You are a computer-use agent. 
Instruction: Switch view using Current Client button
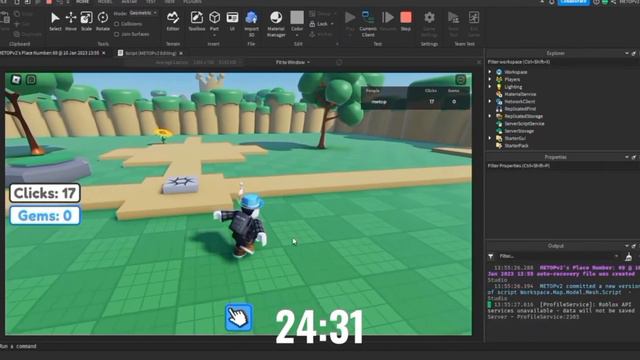coord(368,23)
